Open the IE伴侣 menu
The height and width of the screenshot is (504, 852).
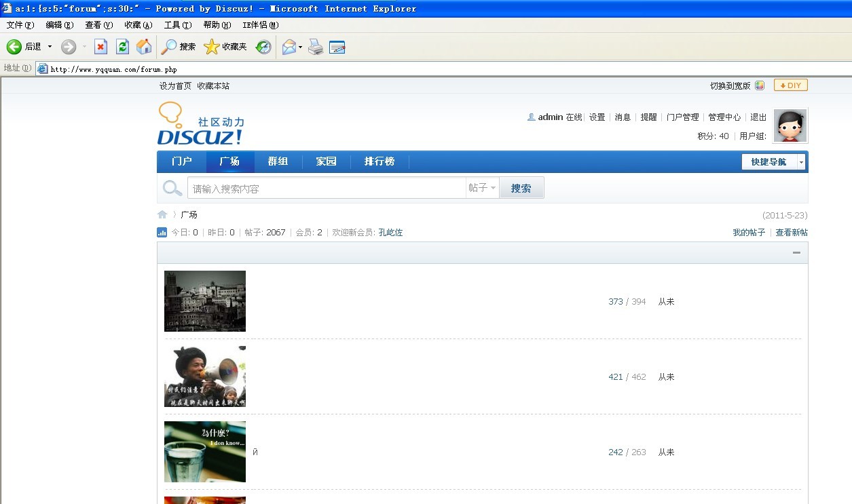point(261,25)
